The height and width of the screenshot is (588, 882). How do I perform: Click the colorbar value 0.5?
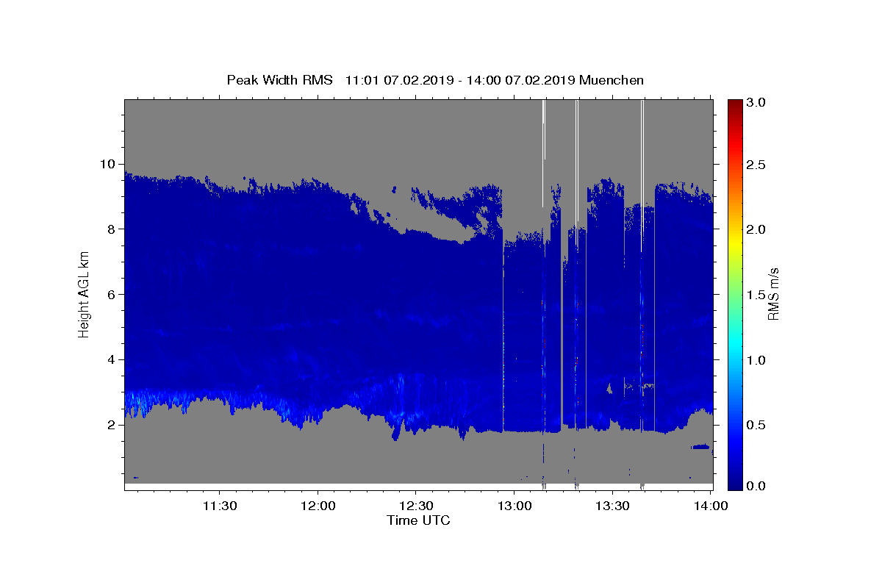coord(757,425)
